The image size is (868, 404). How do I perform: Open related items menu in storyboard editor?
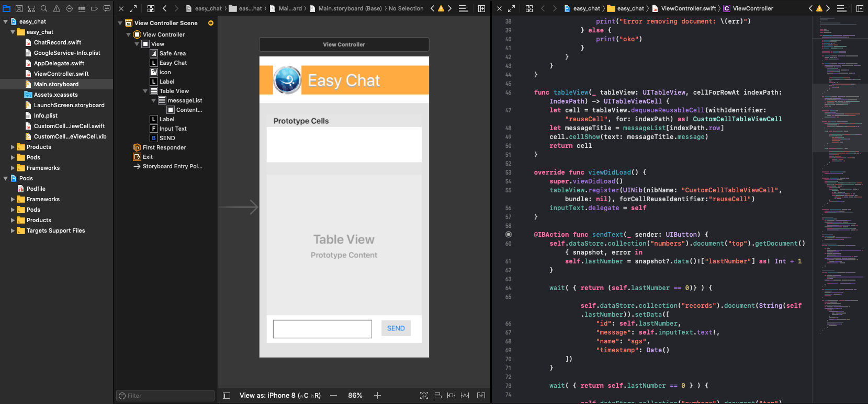pos(151,8)
